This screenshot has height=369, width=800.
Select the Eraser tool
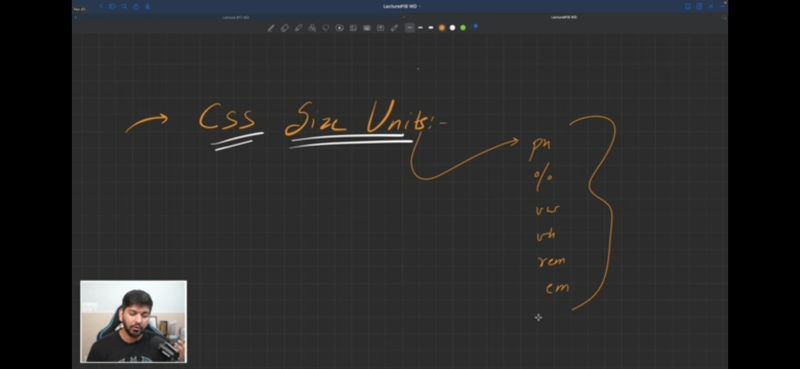[x=285, y=28]
